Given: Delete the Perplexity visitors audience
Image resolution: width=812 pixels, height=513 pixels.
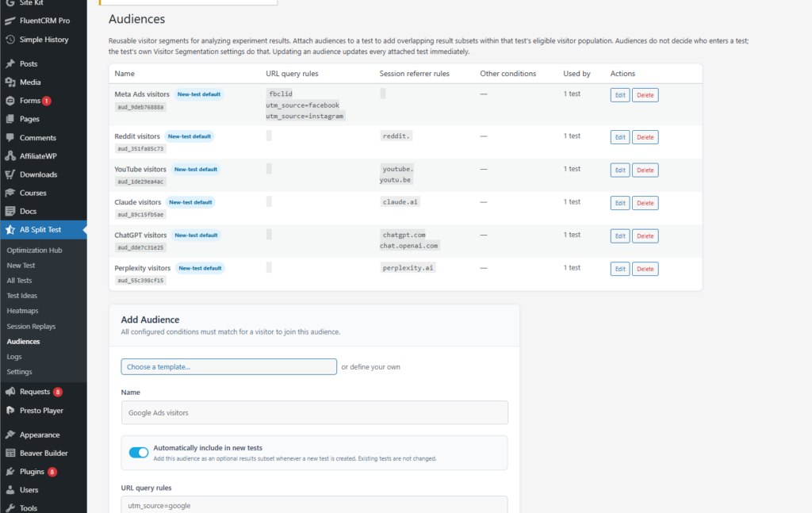Looking at the screenshot, I should (x=645, y=269).
